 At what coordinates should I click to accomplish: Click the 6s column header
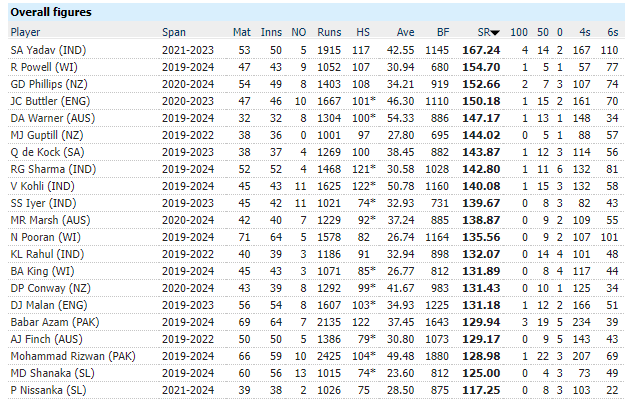[610, 33]
